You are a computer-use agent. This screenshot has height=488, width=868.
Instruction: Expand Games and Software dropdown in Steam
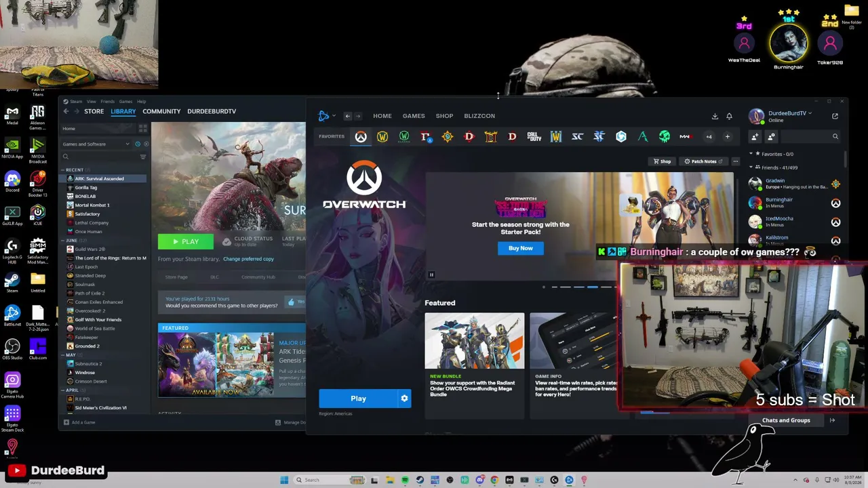[96, 144]
